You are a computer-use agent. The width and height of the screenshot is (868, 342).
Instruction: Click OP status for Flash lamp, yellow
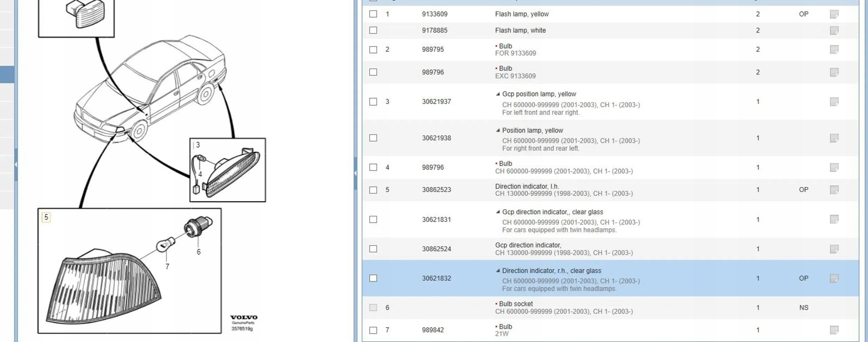804,14
